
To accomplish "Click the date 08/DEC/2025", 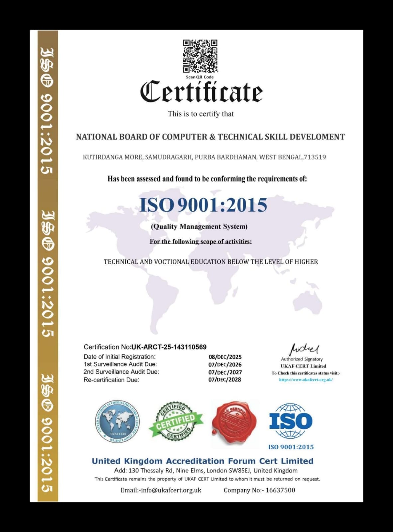I will coord(225,357).
